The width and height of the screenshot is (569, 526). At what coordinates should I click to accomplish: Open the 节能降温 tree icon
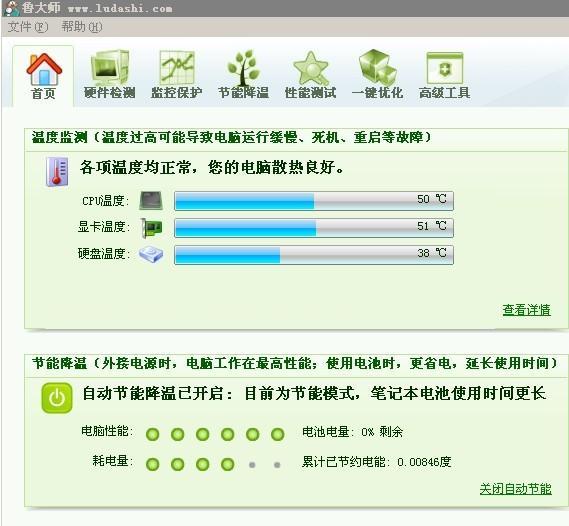pos(243,67)
